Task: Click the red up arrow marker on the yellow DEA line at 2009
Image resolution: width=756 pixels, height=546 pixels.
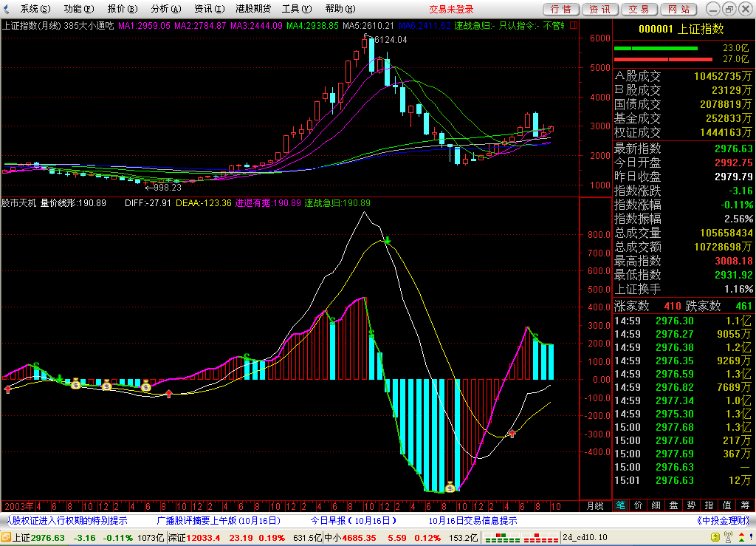Action: (x=512, y=433)
